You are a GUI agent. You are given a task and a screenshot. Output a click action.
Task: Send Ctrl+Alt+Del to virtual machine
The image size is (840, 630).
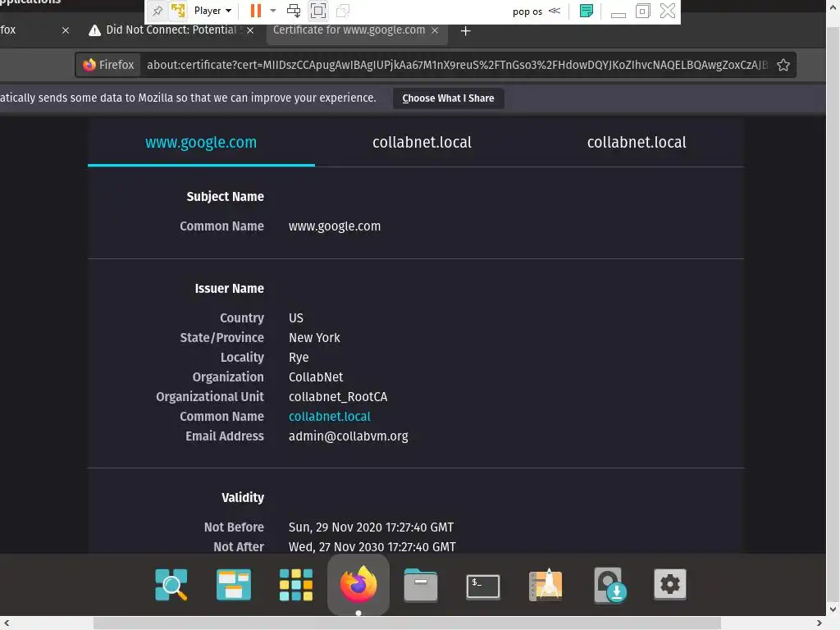[294, 11]
